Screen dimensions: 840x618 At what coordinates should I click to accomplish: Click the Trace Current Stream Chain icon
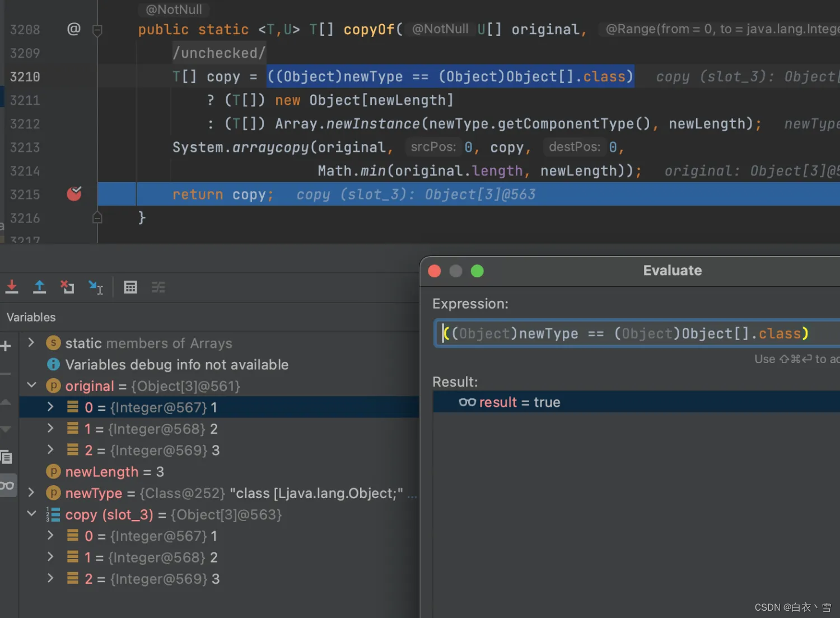(x=158, y=287)
